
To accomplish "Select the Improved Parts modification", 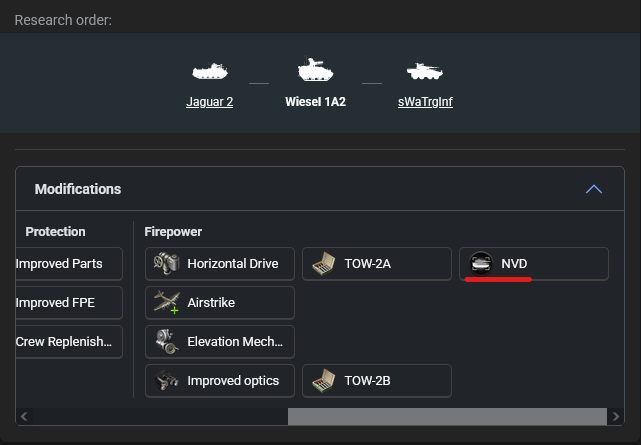I will click(69, 264).
